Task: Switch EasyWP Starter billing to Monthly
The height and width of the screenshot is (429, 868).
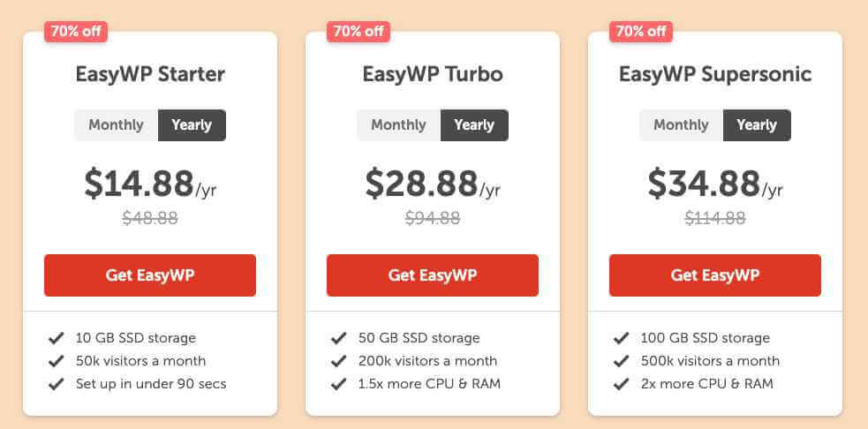Action: point(117,125)
